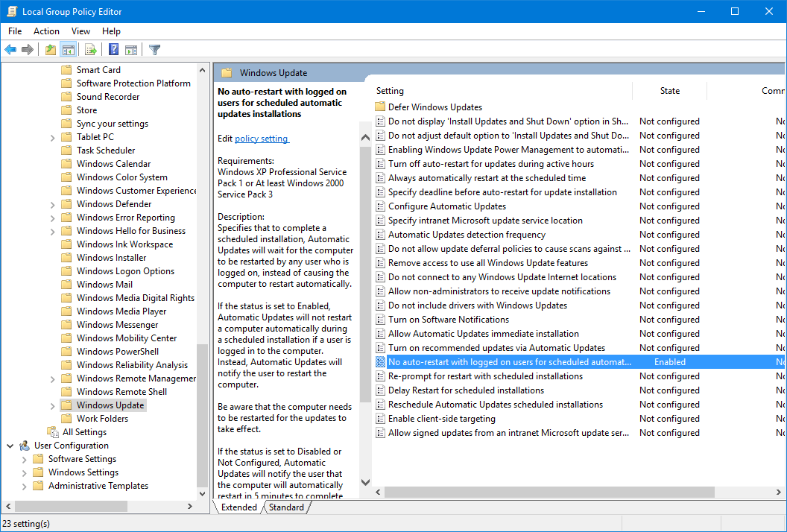
Task: Open the View menu
Action: pyautogui.click(x=80, y=31)
